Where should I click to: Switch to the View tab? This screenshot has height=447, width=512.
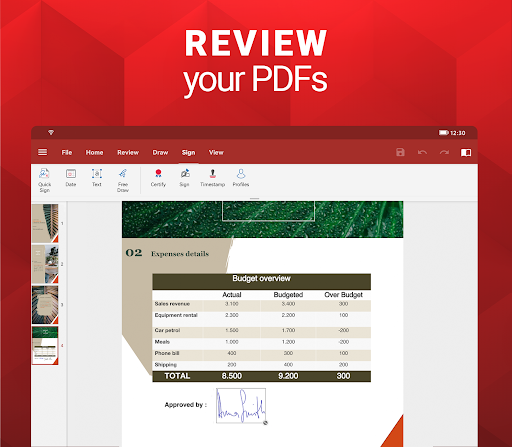point(216,152)
